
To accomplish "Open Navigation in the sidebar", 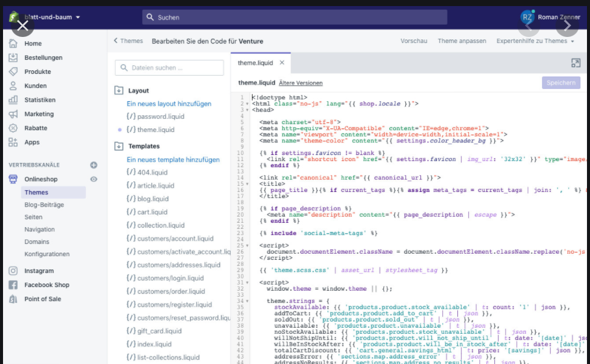I will pyautogui.click(x=39, y=230).
